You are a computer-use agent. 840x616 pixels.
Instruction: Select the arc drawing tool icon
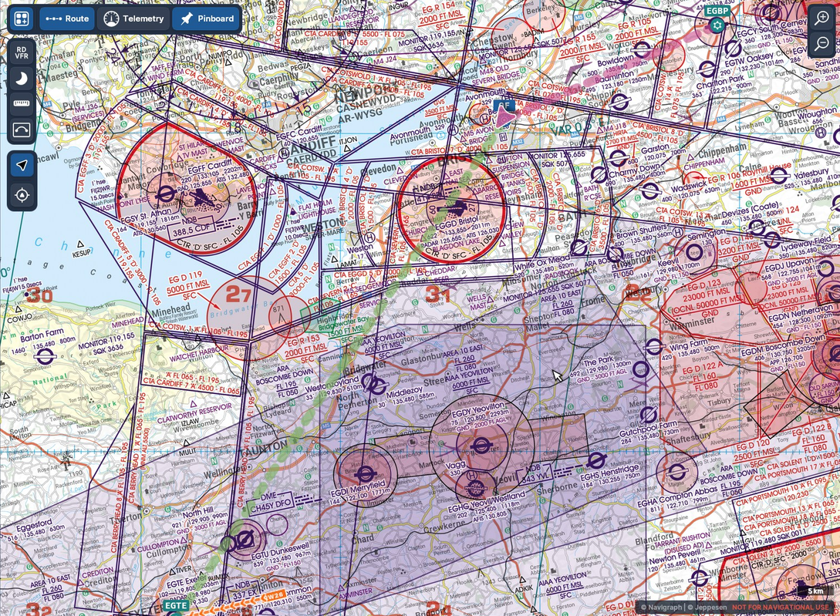[x=22, y=129]
